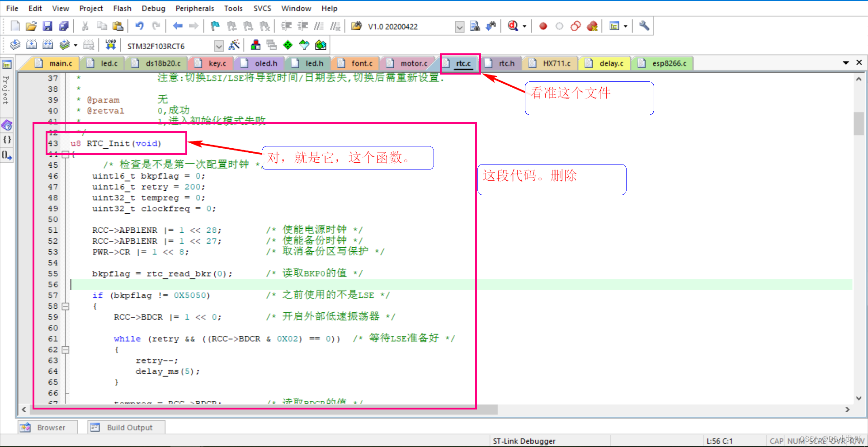This screenshot has height=447, width=868.
Task: Unindent the selected lines
Action: [302, 26]
